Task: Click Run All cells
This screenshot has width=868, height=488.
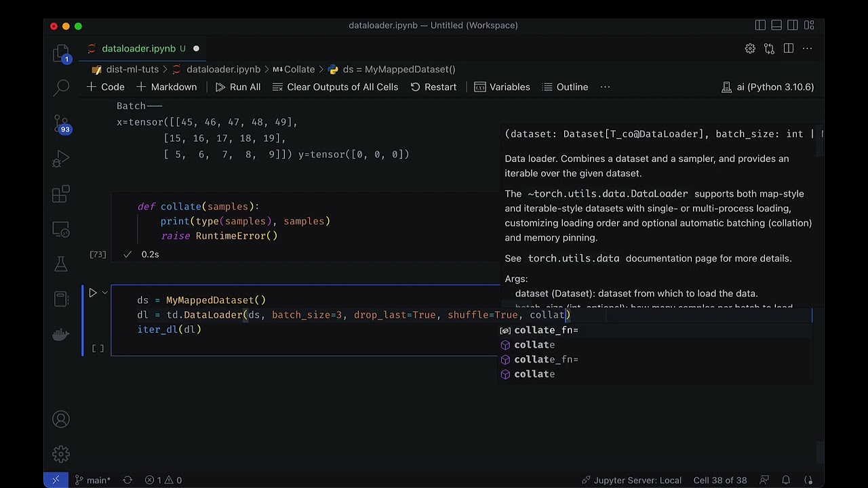Action: point(237,87)
